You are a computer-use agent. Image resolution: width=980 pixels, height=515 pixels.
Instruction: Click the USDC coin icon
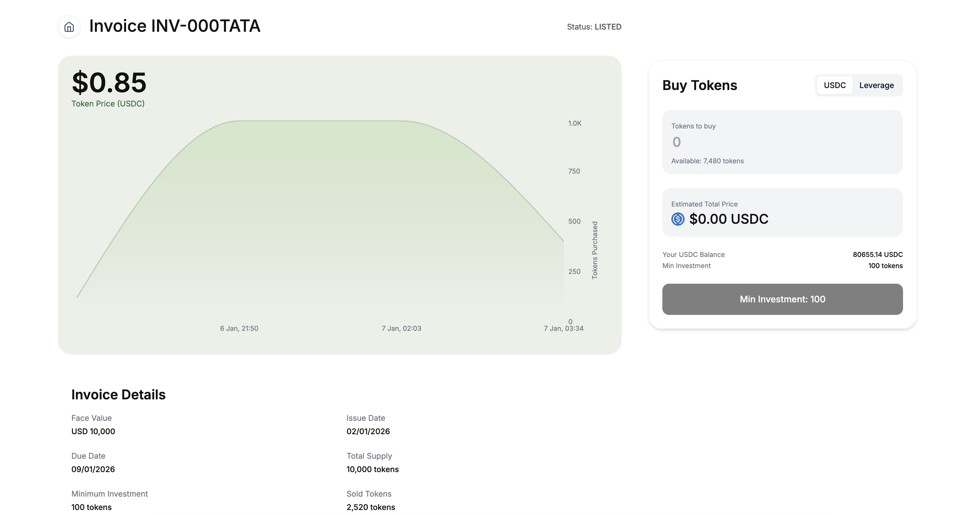(678, 219)
